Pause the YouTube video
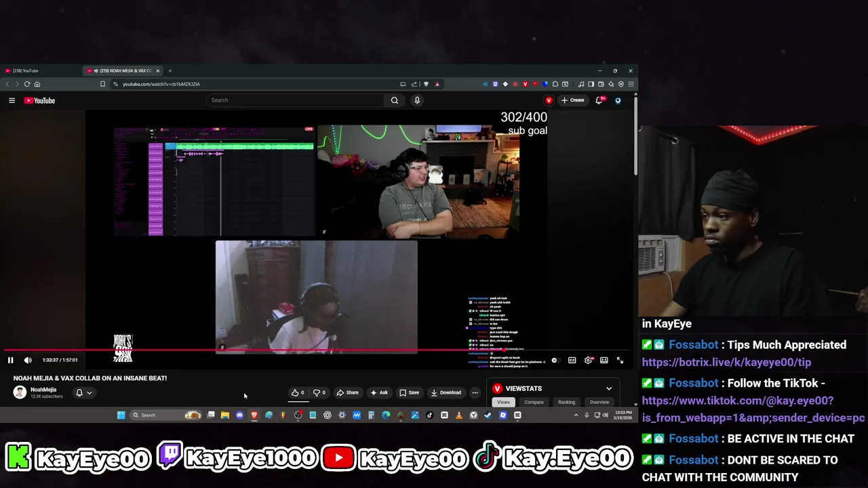868x488 pixels. click(10, 360)
